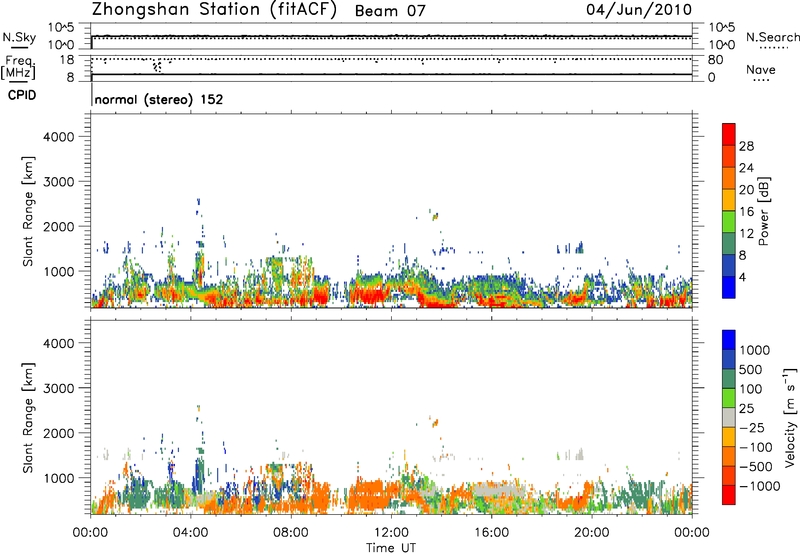Click the "4" value on Power colorbar
This screenshot has width=800, height=554.
click(743, 278)
